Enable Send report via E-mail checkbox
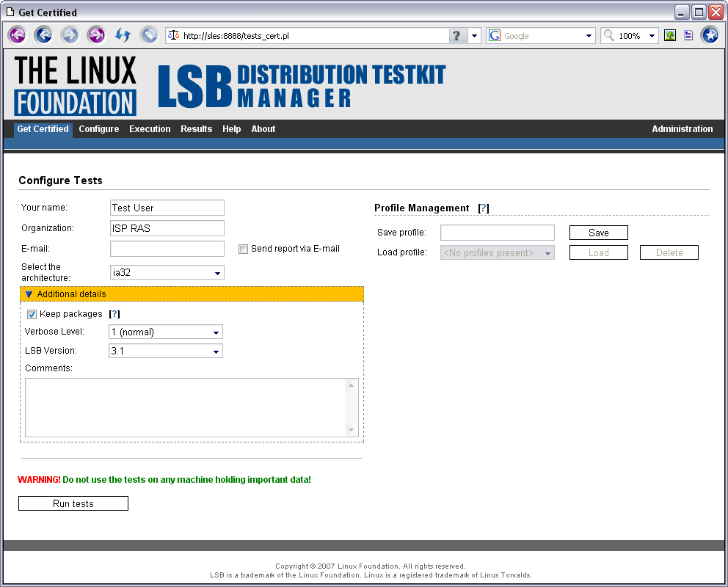 pos(244,249)
